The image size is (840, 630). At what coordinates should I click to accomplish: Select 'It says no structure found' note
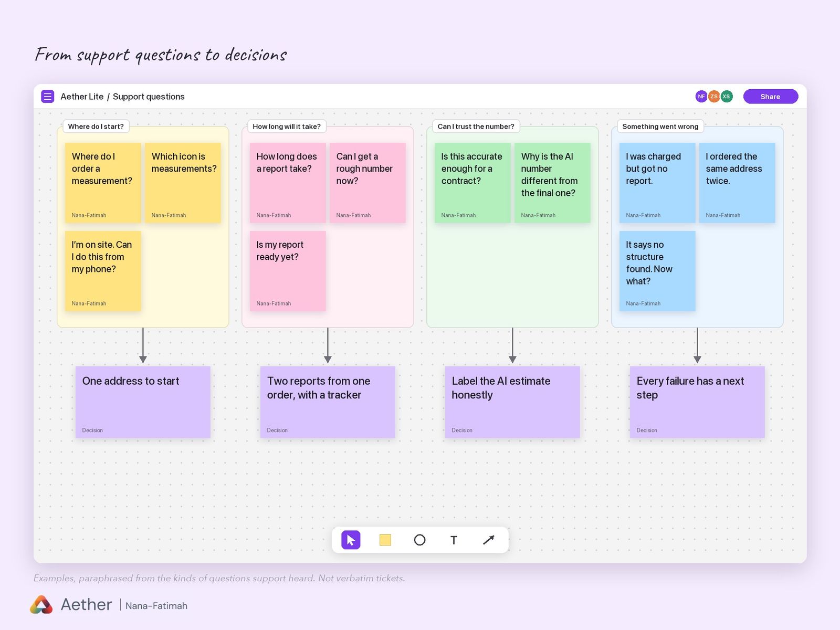[657, 271]
